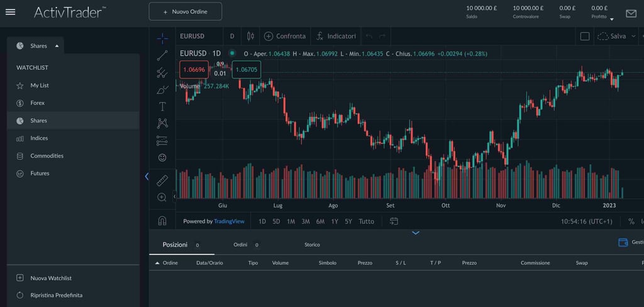Select the ruler measure tool
The height and width of the screenshot is (307, 644).
pyautogui.click(x=162, y=181)
